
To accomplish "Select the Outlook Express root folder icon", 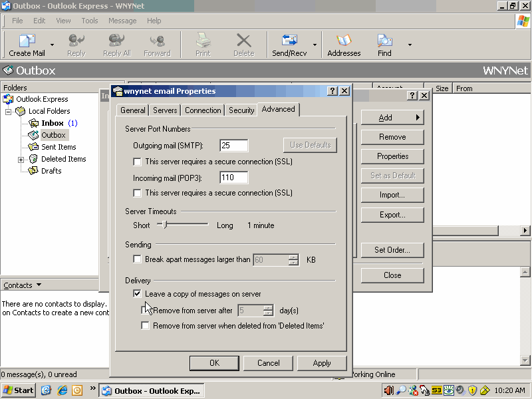I will 8,99.
